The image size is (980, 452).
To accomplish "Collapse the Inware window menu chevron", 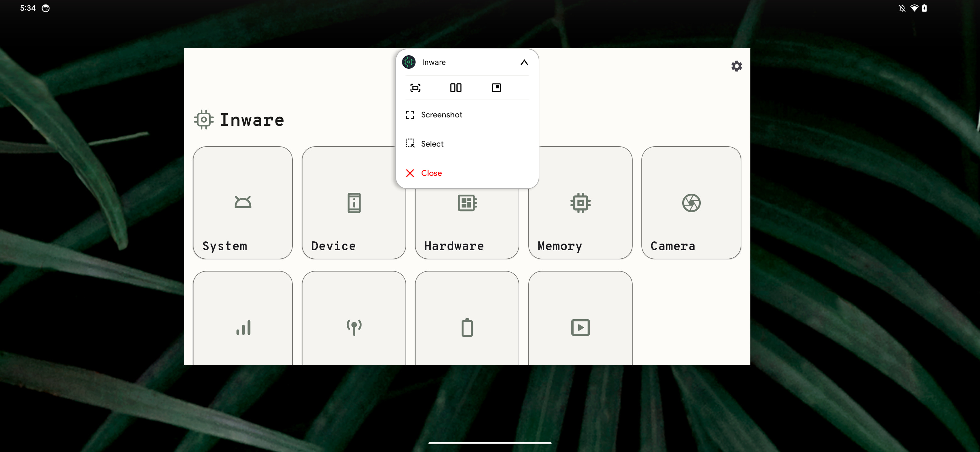I will [524, 62].
